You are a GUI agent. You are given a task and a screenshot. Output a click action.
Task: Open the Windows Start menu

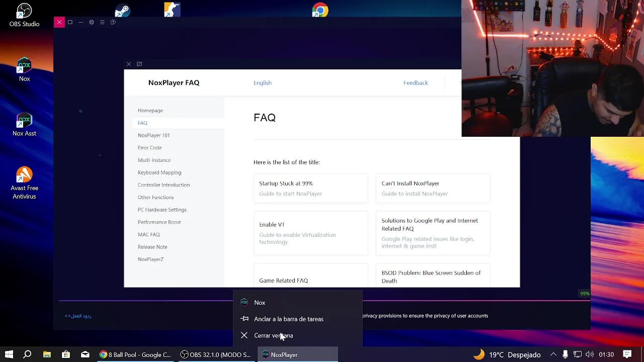coord(9,354)
